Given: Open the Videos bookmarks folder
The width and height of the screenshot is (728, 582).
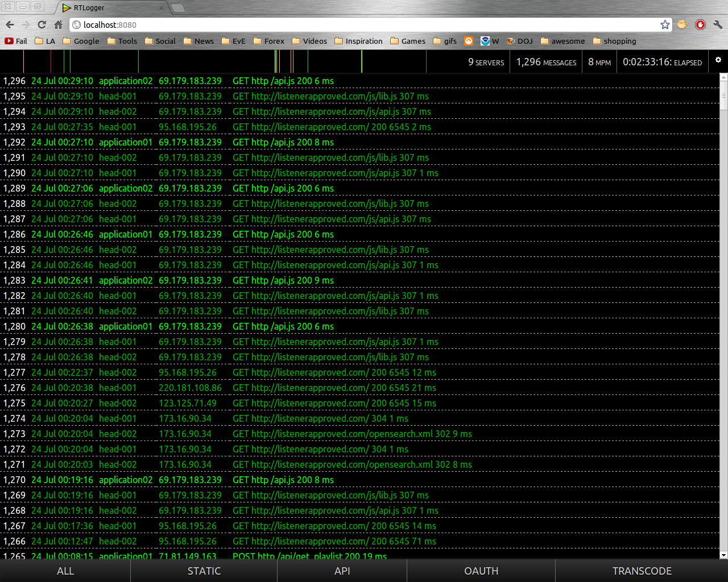Looking at the screenshot, I should point(309,41).
